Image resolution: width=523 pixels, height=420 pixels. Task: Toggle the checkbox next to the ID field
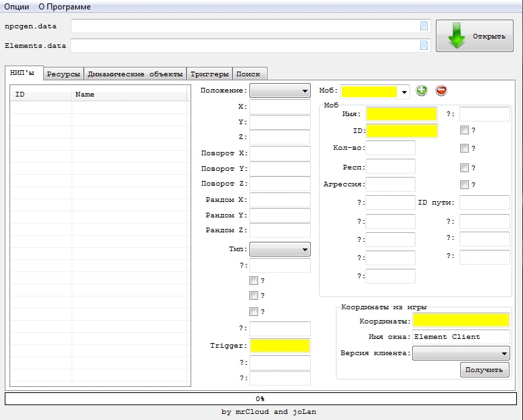click(x=464, y=130)
